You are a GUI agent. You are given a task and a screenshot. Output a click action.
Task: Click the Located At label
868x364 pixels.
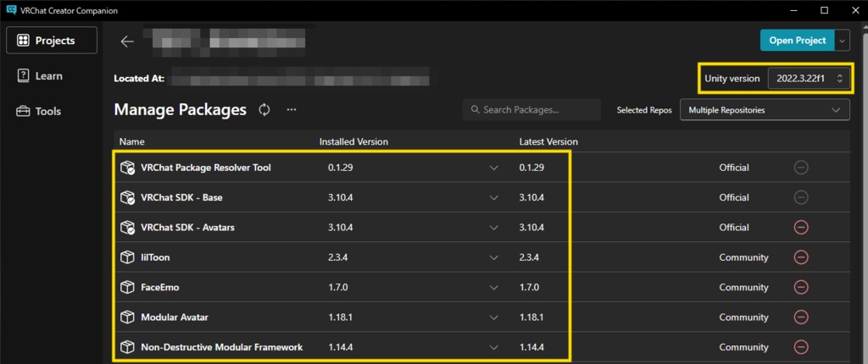(x=139, y=79)
